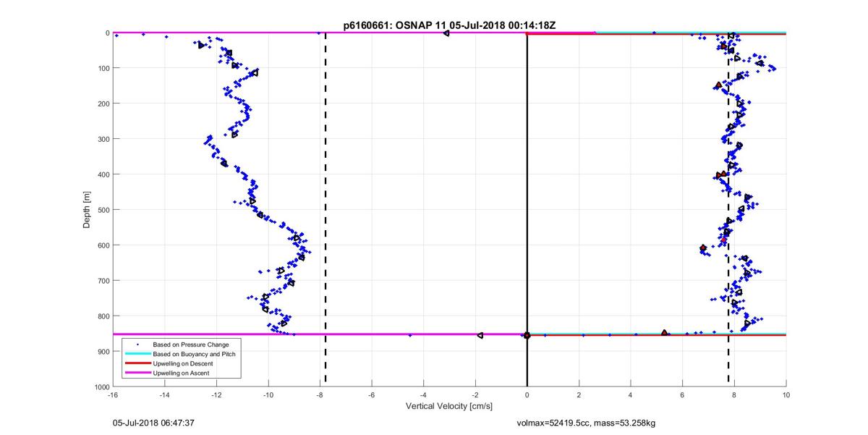Screen dimensions: 868x435
Task: Click the black circle marker at zero velocity near 855 m
Action: point(527,336)
